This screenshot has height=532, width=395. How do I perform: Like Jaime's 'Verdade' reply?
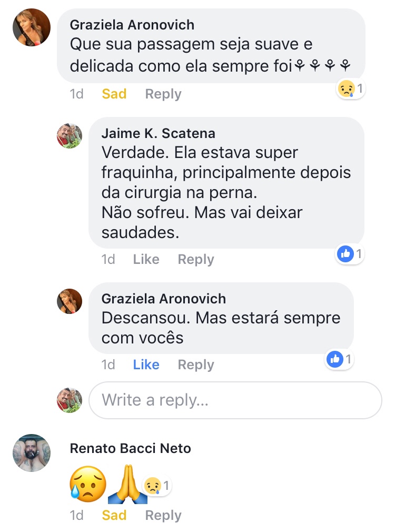point(146,260)
